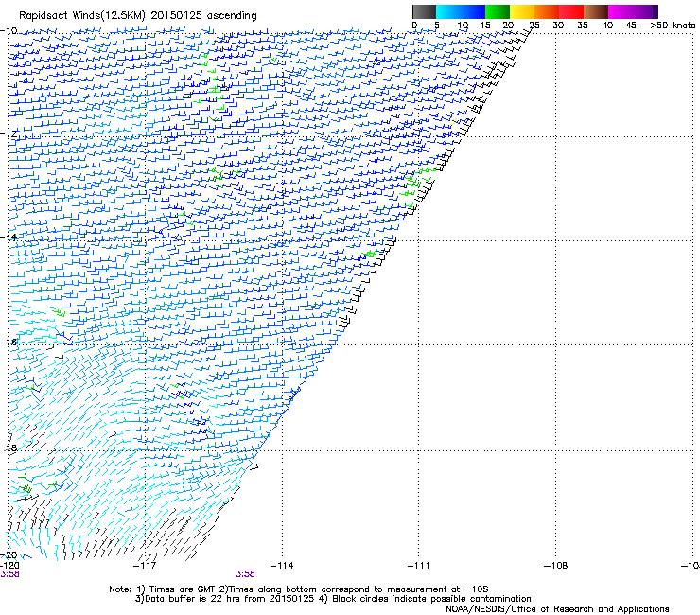Click the 'Data buffer is 22 hrs' note line

coord(333,599)
